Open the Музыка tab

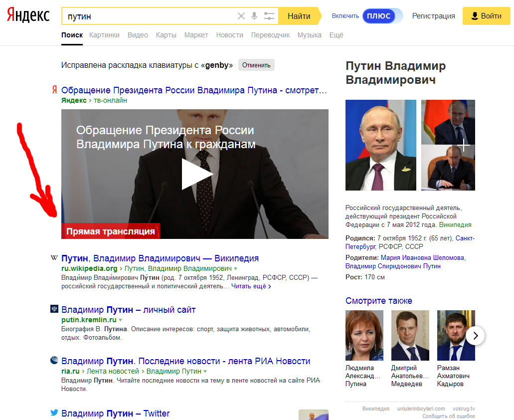310,35
